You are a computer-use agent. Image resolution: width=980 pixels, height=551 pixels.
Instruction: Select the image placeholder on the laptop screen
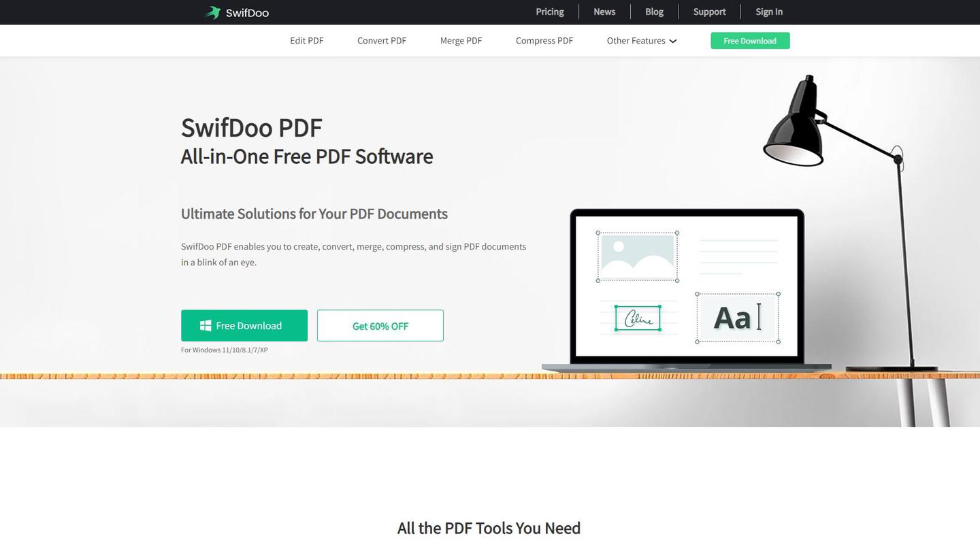click(637, 256)
